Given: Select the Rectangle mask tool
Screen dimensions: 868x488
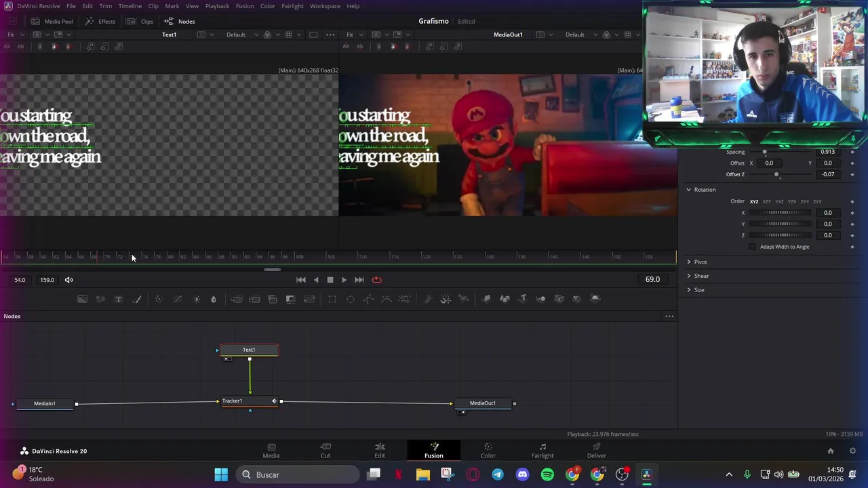Looking at the screenshot, I should [332, 299].
